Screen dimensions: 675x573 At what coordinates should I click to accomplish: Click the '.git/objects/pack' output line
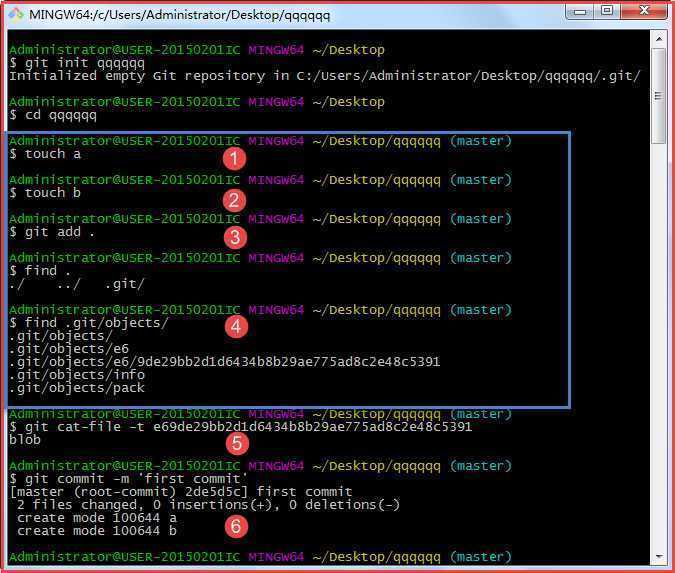[77, 388]
